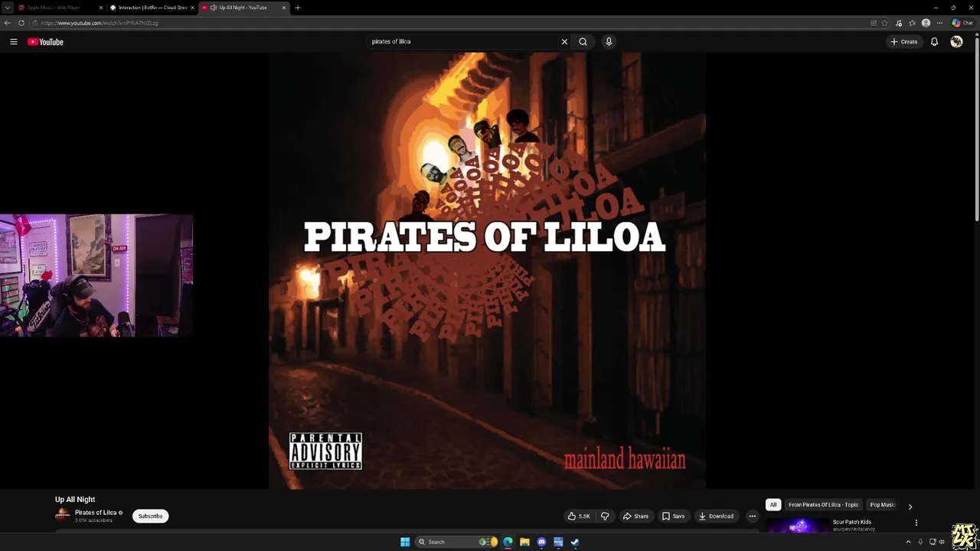Screen dimensions: 980x551
Task: Click the browser address bar URL
Action: pos(100,23)
